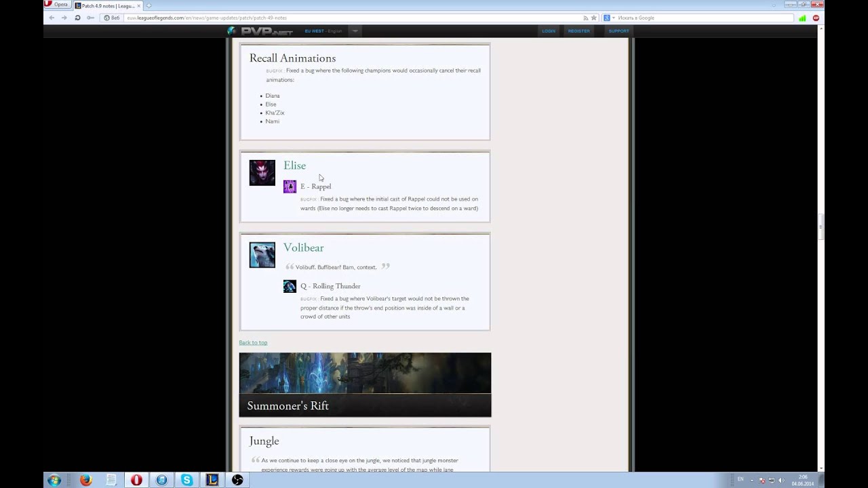Click the EN language indicator
The image size is (868, 488).
tap(740, 479)
